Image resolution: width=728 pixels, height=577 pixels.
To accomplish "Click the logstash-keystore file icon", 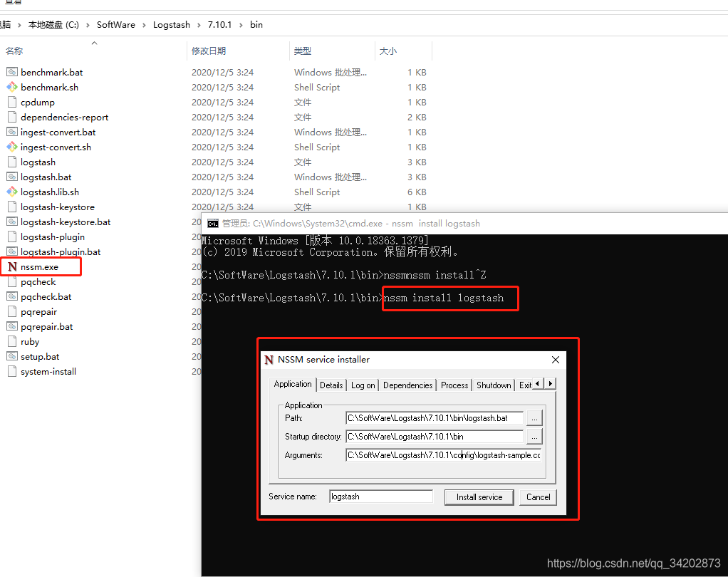I will click(x=12, y=207).
